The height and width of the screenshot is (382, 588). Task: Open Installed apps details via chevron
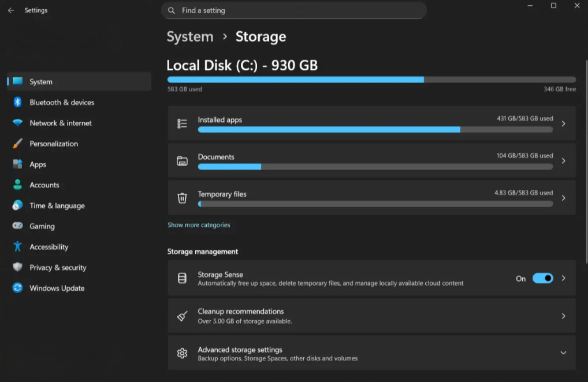[x=563, y=123]
